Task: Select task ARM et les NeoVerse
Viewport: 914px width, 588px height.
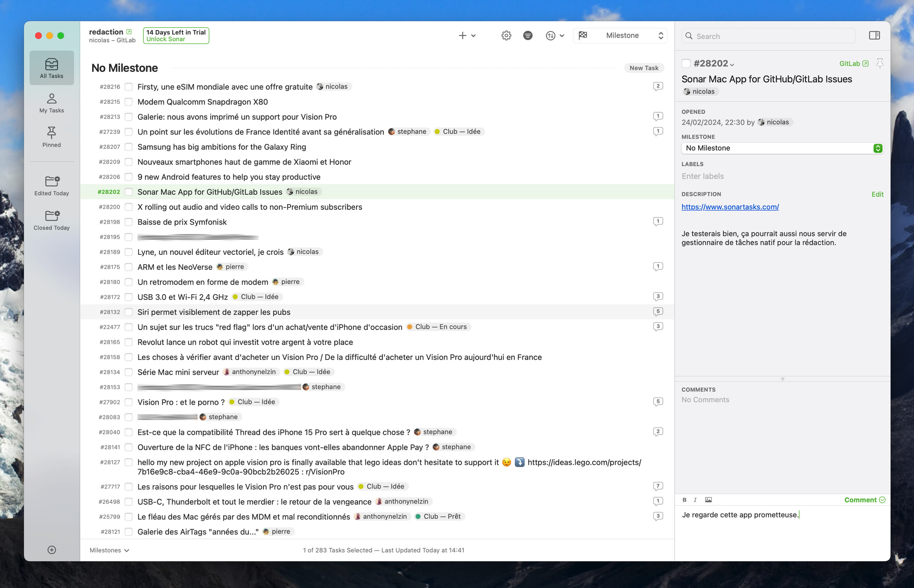Action: 377,267
